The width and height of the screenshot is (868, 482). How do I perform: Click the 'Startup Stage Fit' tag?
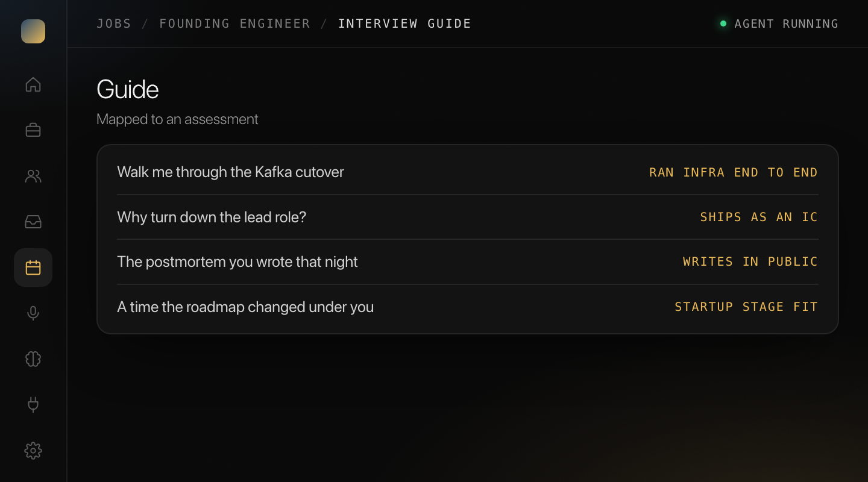(x=746, y=307)
